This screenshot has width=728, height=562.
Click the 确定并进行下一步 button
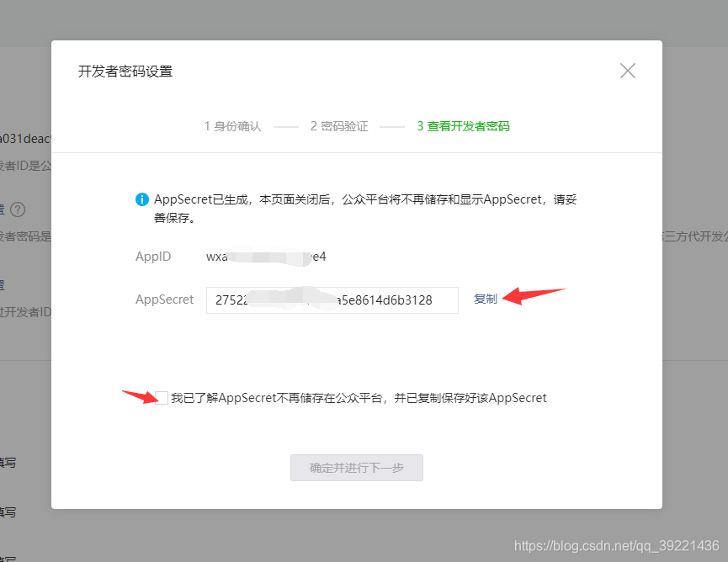click(x=357, y=467)
